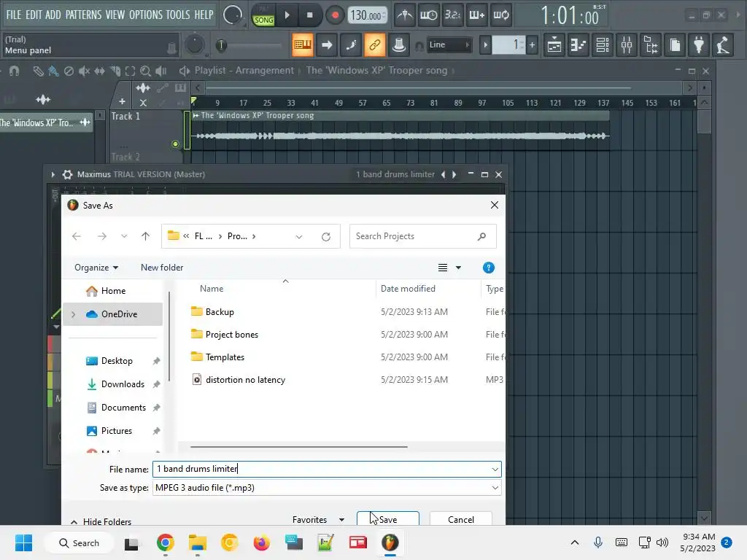The height and width of the screenshot is (560, 747).
Task: Expand the address path dropdown
Action: (x=298, y=237)
